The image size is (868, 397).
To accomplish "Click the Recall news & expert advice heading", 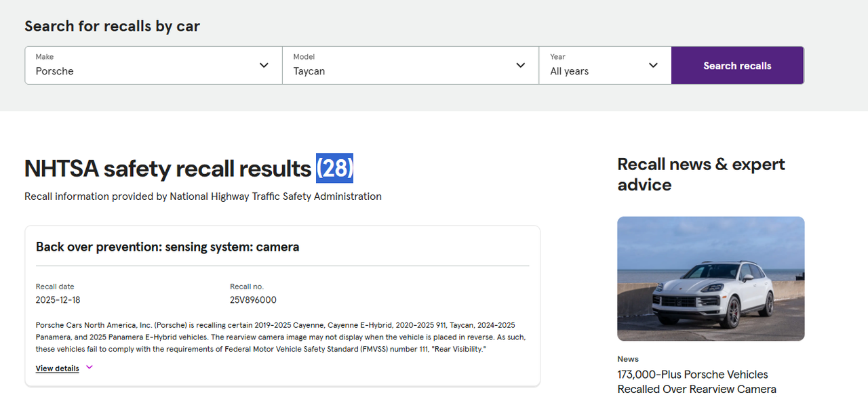I will coord(701,174).
